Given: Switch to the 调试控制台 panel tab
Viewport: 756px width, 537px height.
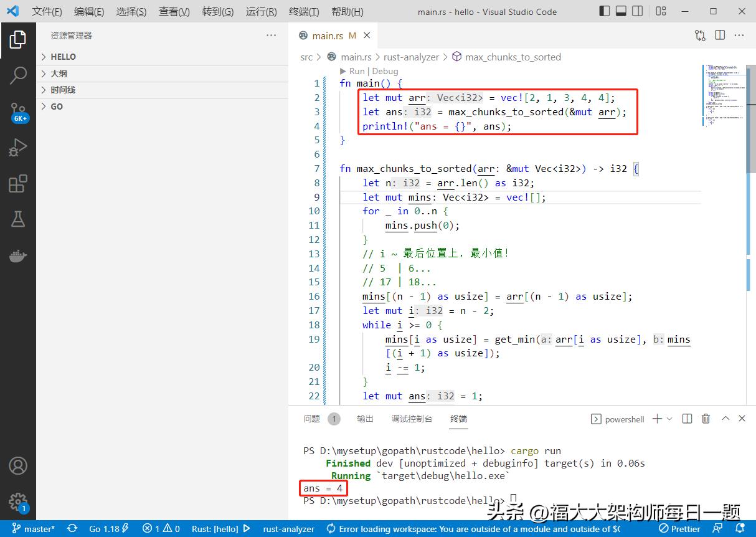Looking at the screenshot, I should 412,419.
